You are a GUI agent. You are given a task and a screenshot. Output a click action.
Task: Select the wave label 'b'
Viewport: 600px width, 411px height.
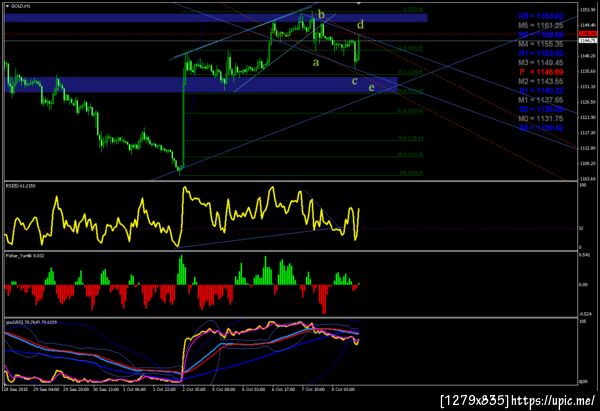tap(321, 15)
